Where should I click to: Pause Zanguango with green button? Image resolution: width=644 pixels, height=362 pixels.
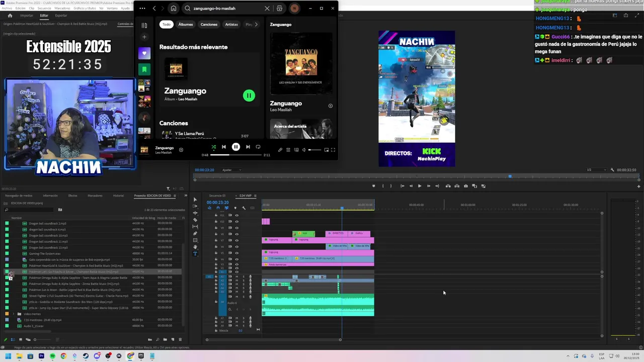click(249, 96)
